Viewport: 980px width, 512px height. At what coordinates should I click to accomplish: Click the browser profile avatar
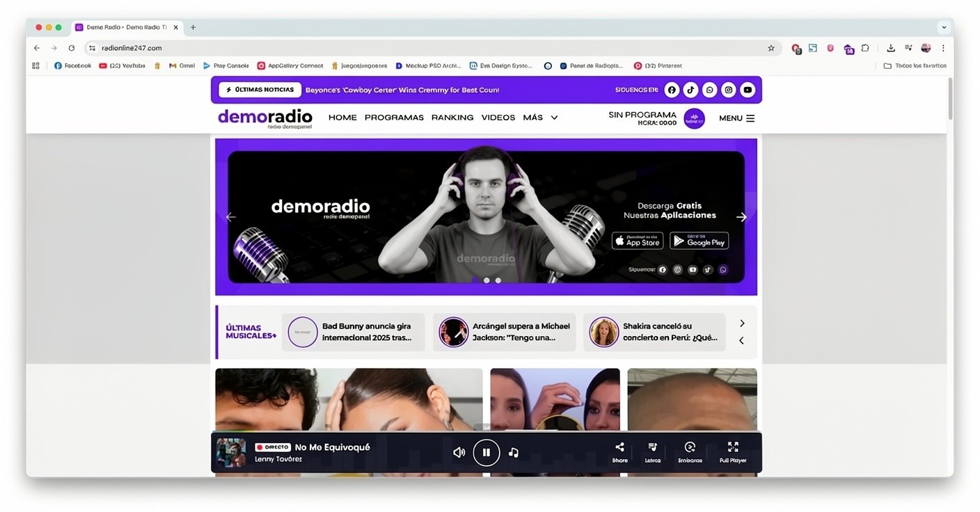point(926,48)
